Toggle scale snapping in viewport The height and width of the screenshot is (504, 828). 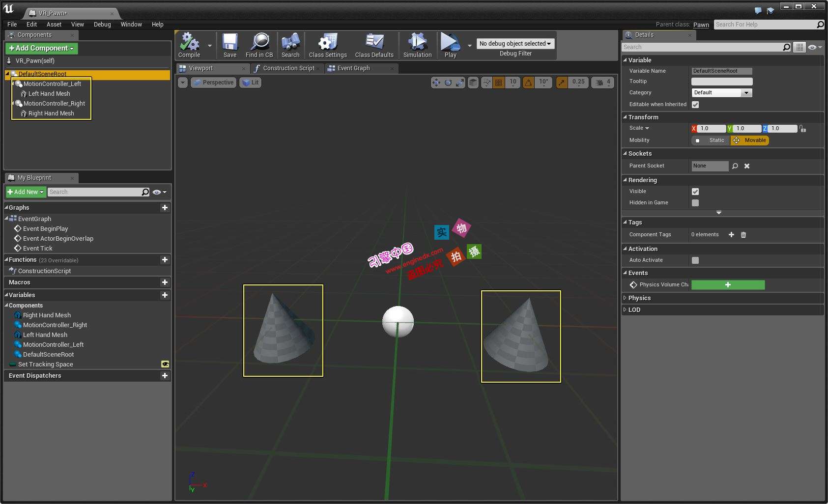[x=562, y=83]
